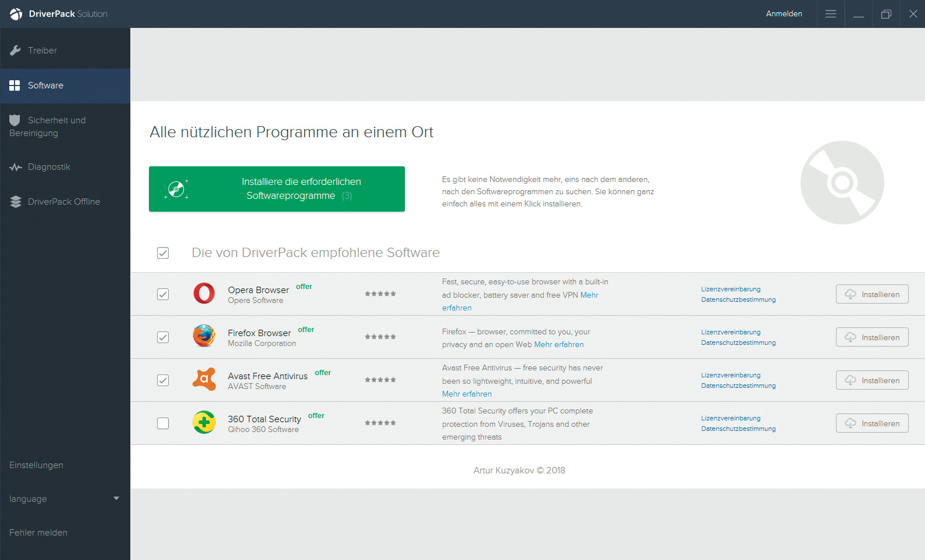Viewport: 925px width, 560px height.
Task: Click the Avast Free Antivirus logo
Action: pyautogui.click(x=204, y=379)
